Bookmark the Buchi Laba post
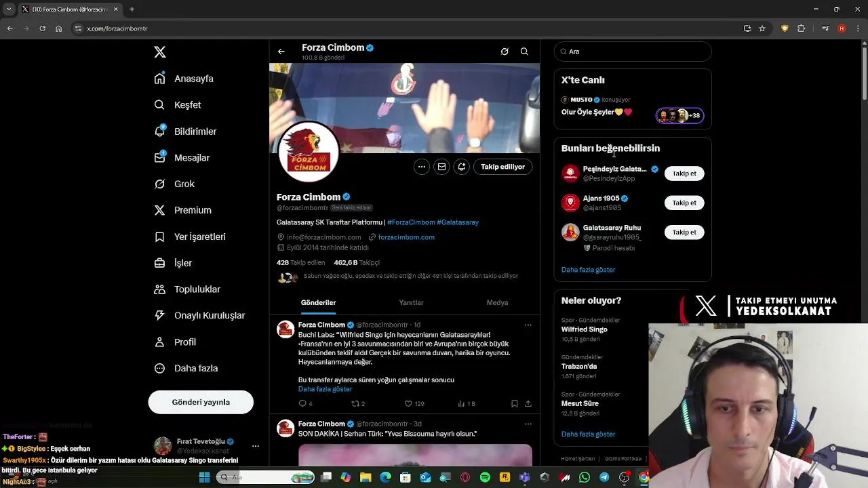 click(x=515, y=404)
